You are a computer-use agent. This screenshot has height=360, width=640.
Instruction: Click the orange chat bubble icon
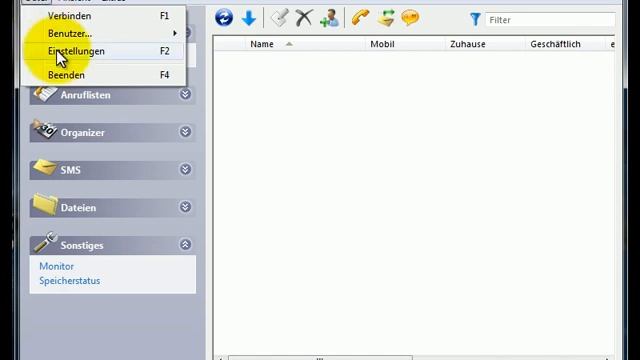tap(410, 18)
